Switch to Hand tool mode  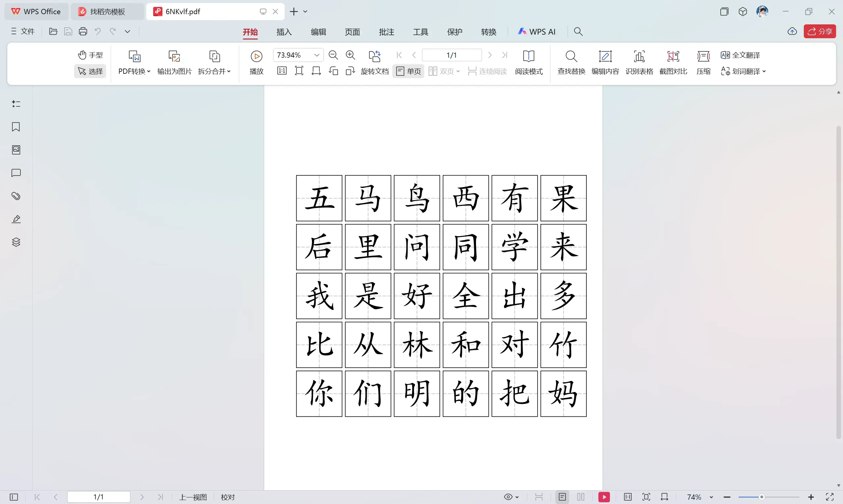(90, 55)
